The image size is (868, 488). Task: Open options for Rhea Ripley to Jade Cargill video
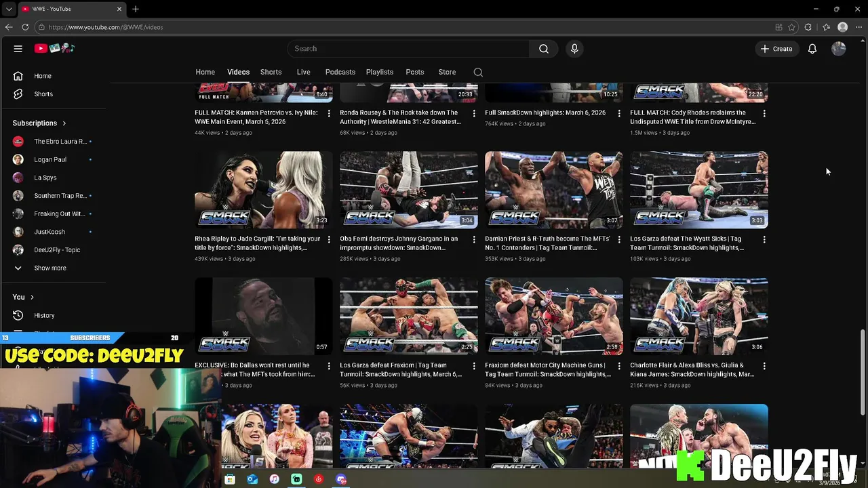click(x=329, y=239)
